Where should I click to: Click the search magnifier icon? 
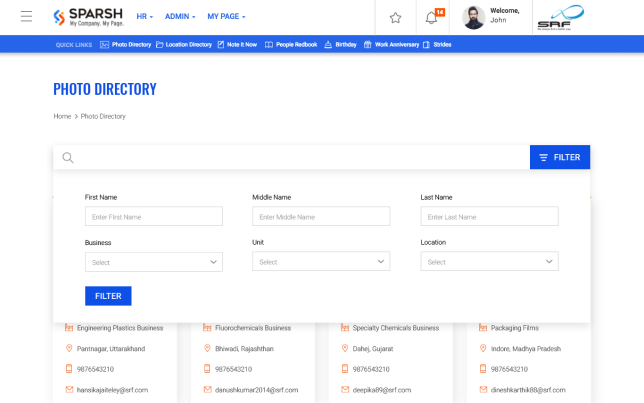(x=68, y=157)
